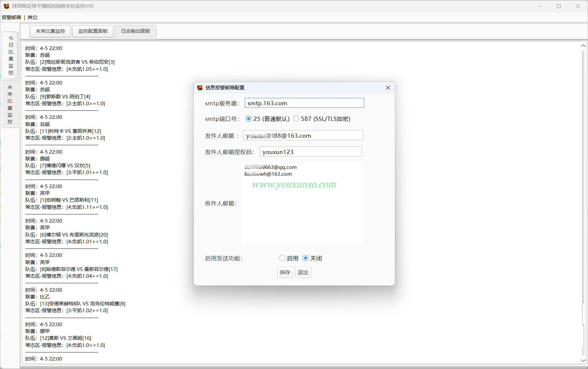Focus the smtp服务器 input field
Viewport: 588px width, 369px height.
[x=304, y=103]
